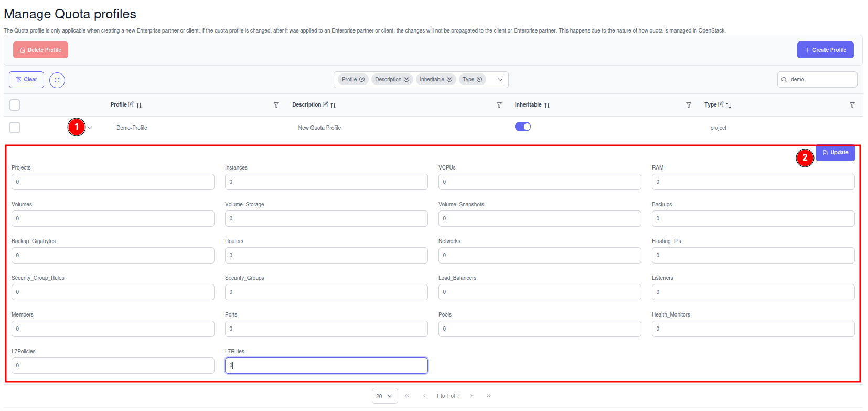Select the Demo-Profile row checkbox
The height and width of the screenshot is (411, 868).
15,128
